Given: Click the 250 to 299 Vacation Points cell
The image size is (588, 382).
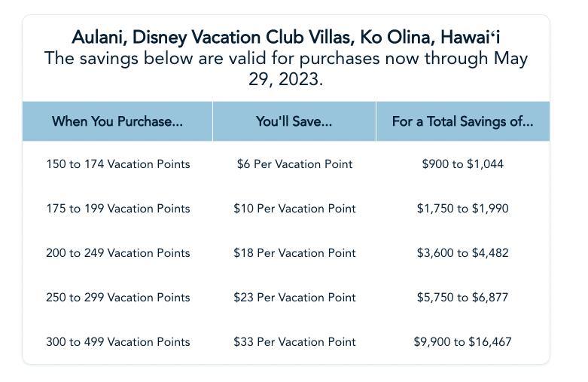Looking at the screenshot, I should click(x=117, y=298).
